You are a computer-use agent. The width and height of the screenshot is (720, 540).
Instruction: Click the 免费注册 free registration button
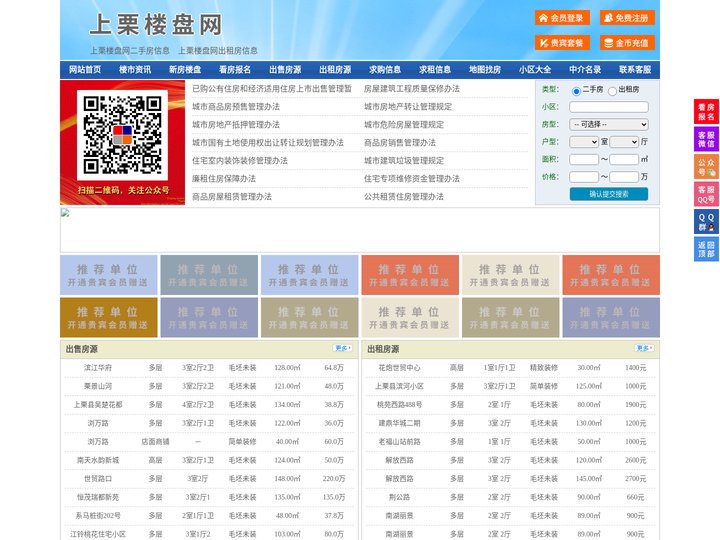(x=627, y=18)
